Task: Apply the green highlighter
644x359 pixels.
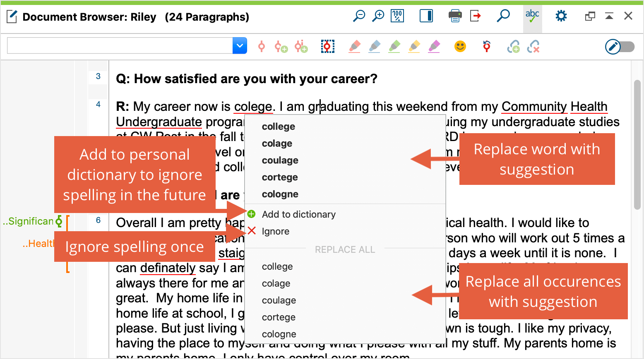Action: [x=394, y=46]
